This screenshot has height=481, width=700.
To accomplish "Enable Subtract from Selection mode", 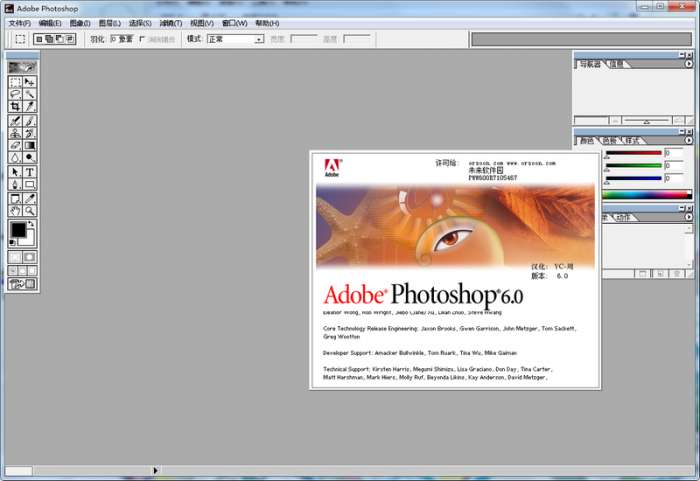I will click(59, 39).
